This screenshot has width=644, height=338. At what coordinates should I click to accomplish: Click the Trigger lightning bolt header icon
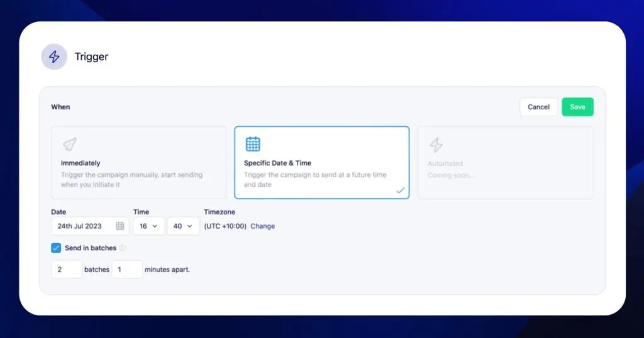coord(54,57)
